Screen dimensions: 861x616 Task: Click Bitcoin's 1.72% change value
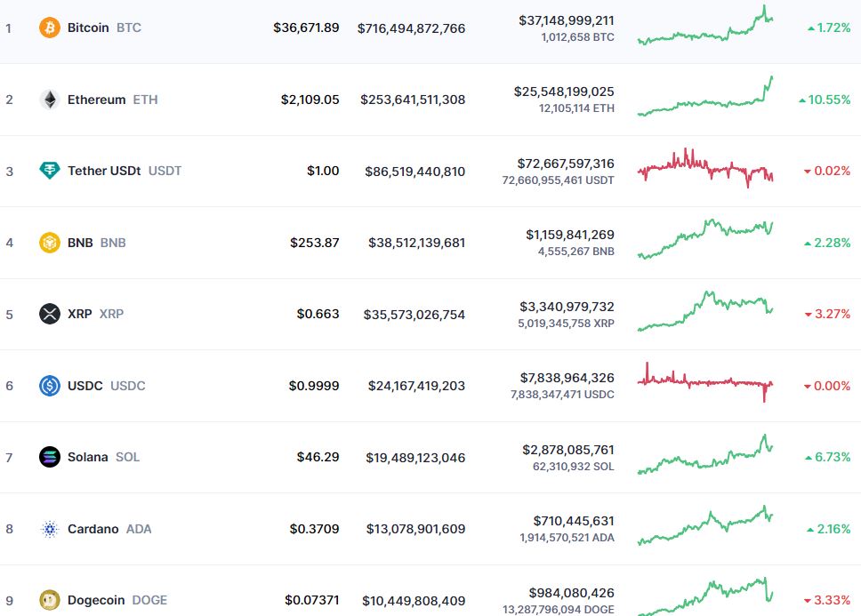829,28
